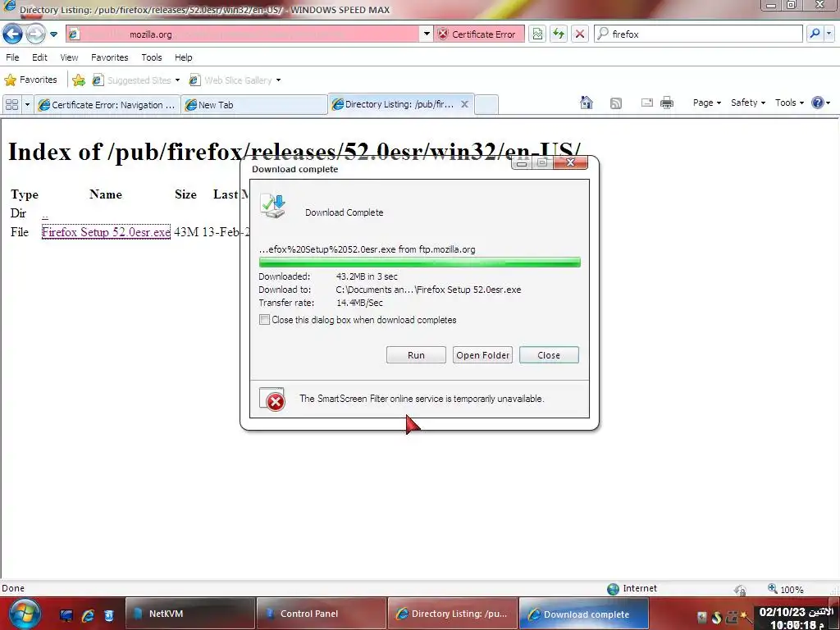This screenshot has width=840, height=630.
Task: Click the Home page icon
Action: point(587,103)
